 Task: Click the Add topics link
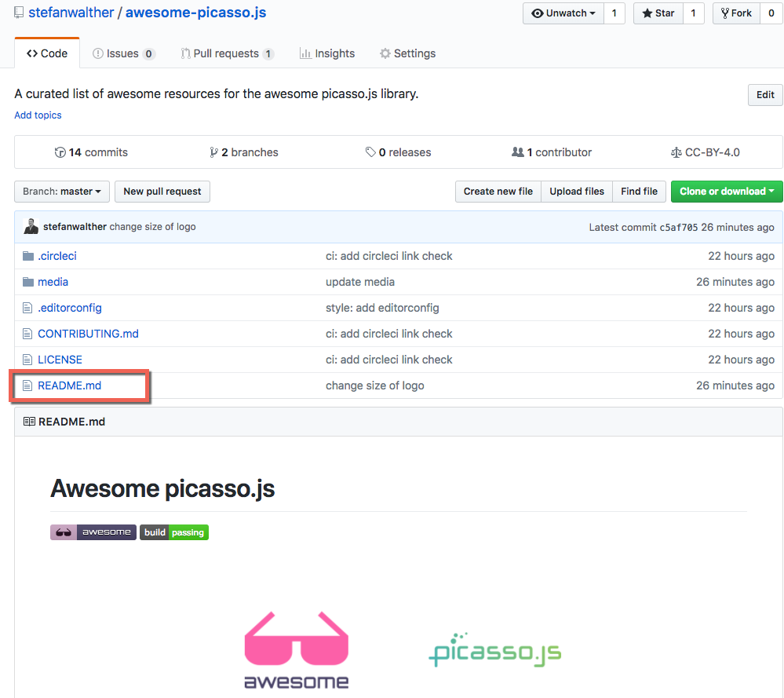click(38, 115)
